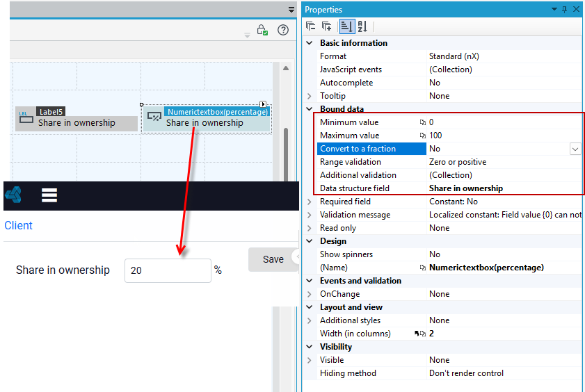The height and width of the screenshot is (392, 585).
Task: Click the Zero or positive value
Action: click(458, 162)
